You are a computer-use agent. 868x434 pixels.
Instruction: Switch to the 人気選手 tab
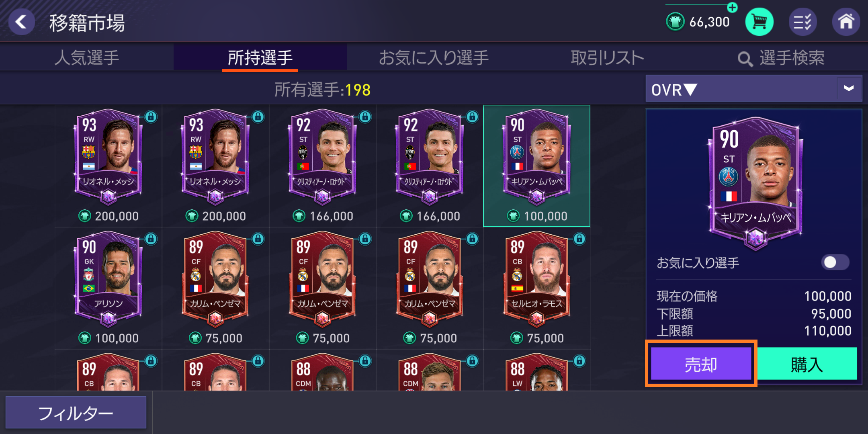87,57
